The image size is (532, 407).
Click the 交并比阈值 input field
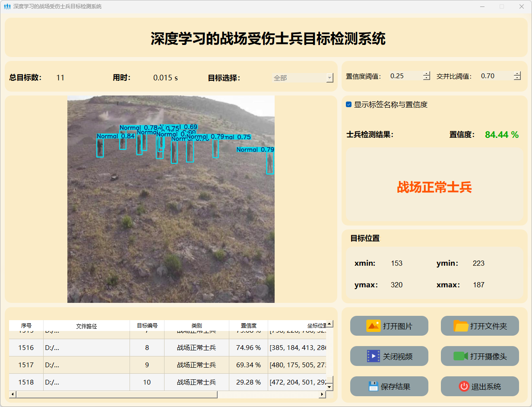[496, 76]
